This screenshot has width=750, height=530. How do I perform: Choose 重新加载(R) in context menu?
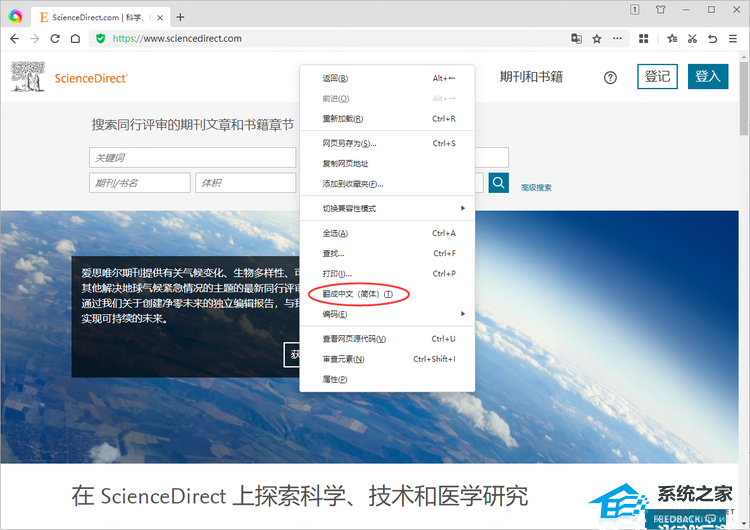coord(387,119)
